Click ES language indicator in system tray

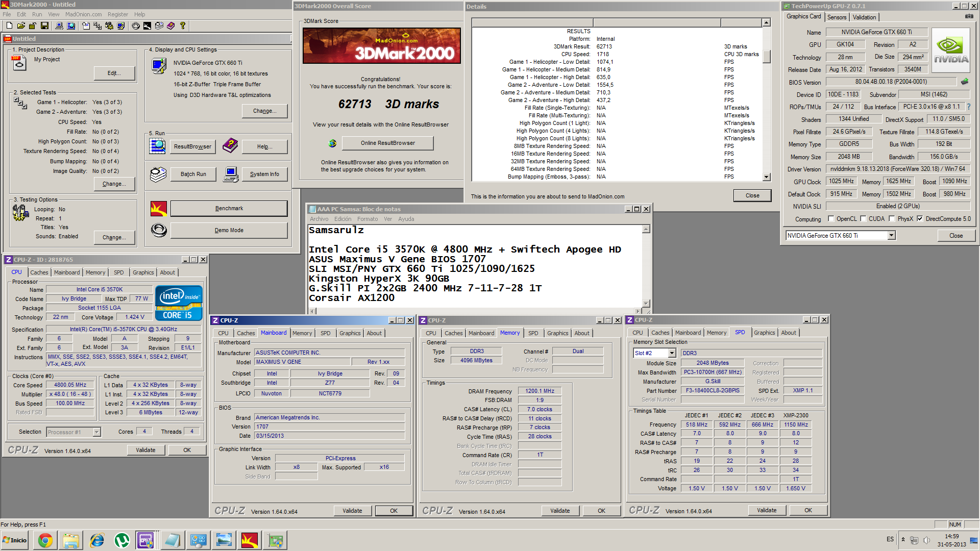(x=890, y=540)
